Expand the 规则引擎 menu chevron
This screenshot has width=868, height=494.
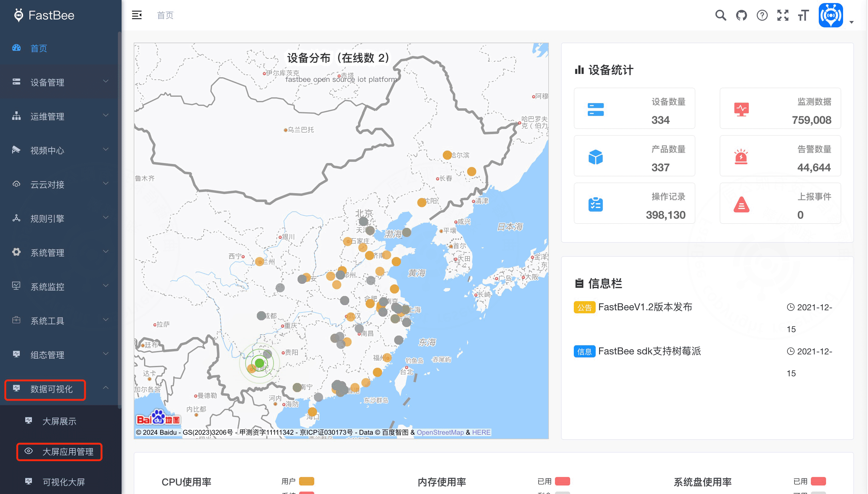pyautogui.click(x=106, y=217)
